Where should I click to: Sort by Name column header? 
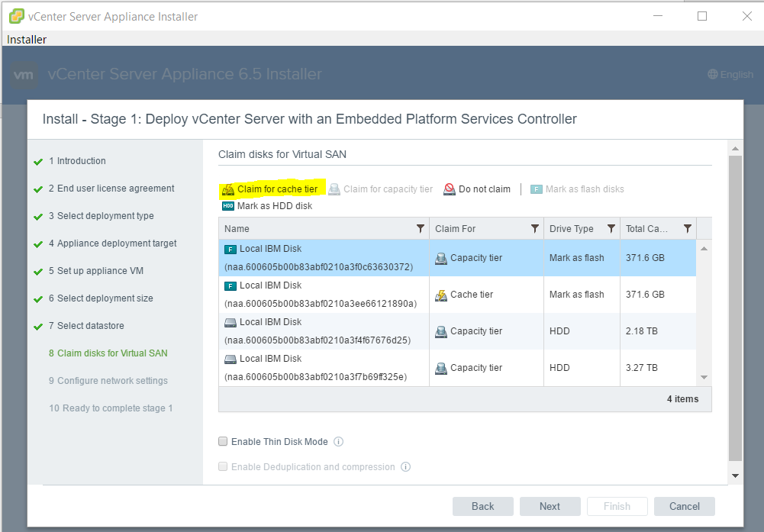[x=237, y=228]
